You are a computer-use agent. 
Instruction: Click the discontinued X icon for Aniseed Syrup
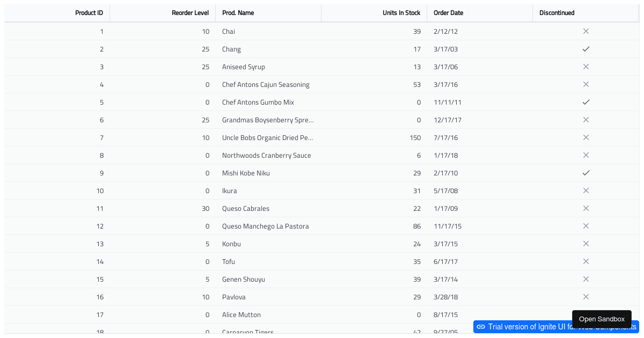586,67
